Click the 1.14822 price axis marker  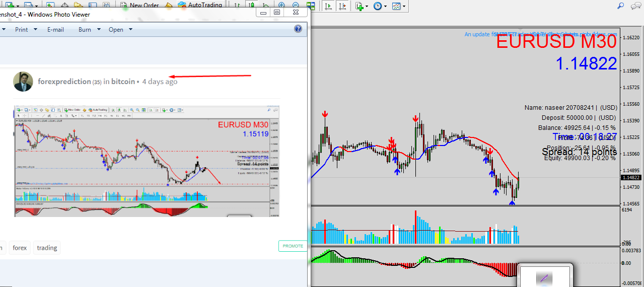(x=631, y=178)
